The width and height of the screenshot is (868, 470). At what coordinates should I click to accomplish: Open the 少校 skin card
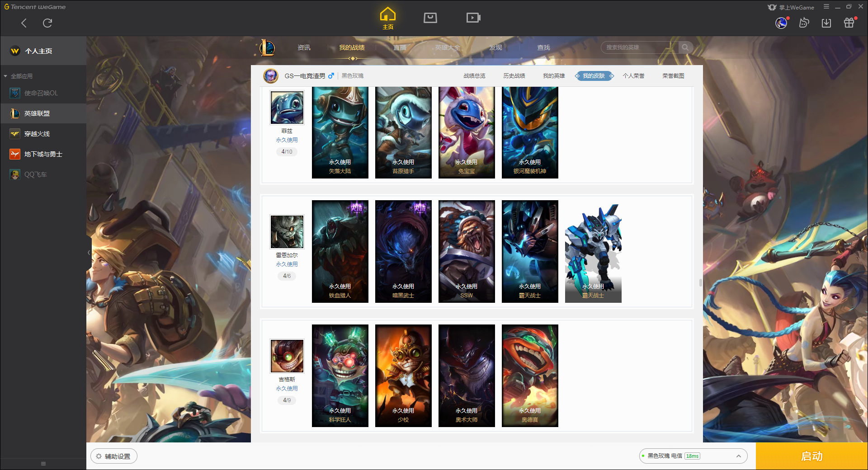(403, 376)
